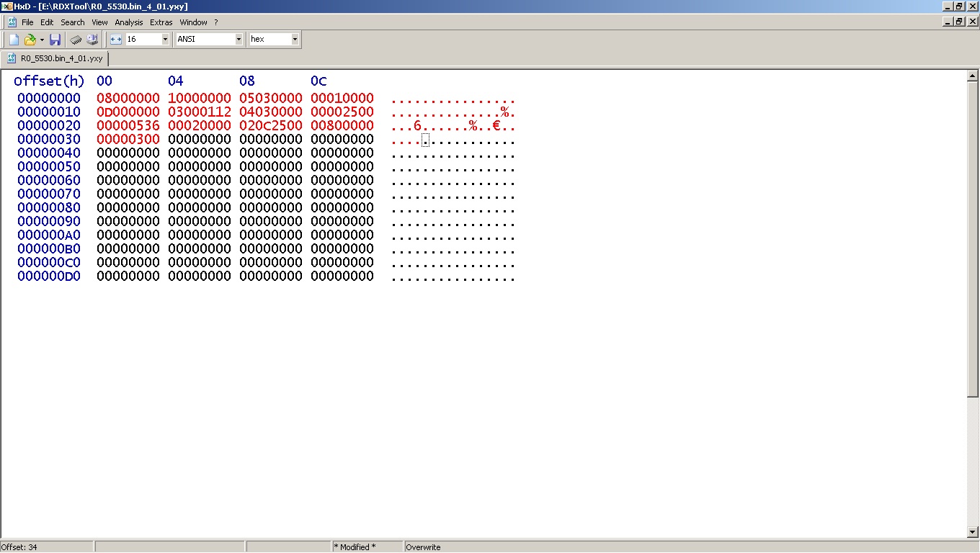Image resolution: width=980 pixels, height=553 pixels.
Task: Click the document icon beside File menu
Action: [12, 22]
